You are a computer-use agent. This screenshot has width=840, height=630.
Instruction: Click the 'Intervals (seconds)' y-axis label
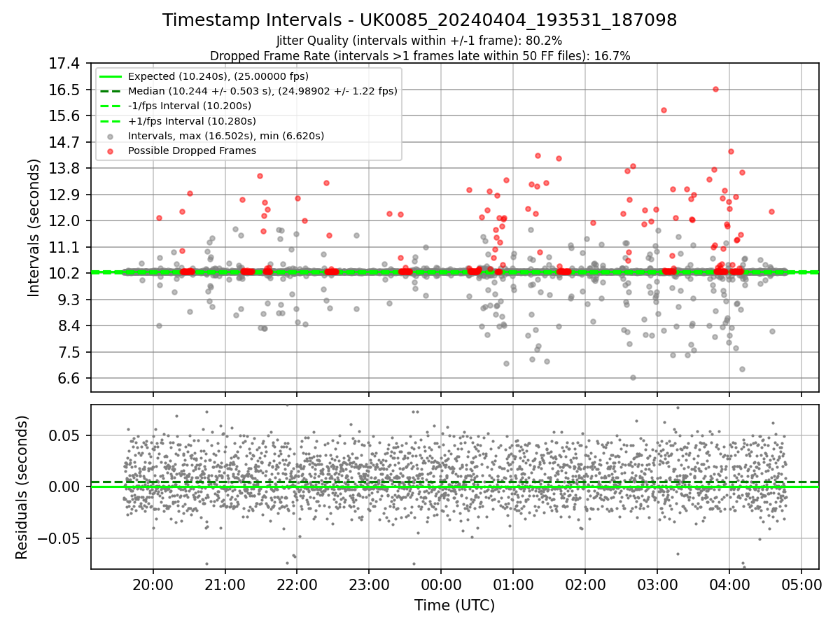coord(34,227)
